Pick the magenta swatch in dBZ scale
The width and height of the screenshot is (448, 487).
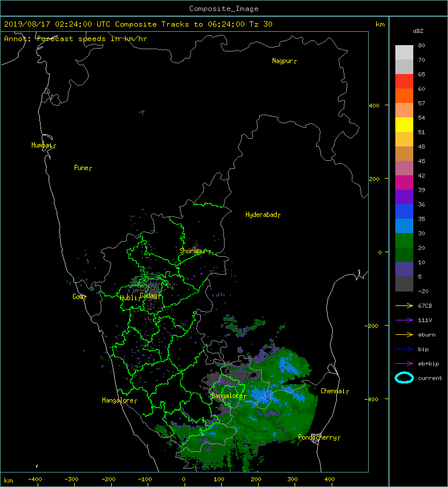pyautogui.click(x=404, y=182)
